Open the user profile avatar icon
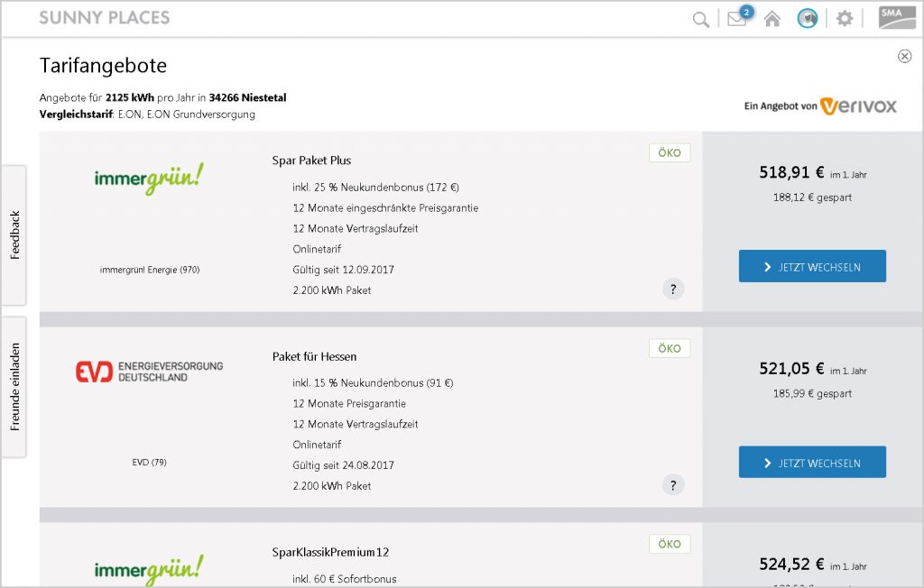 (808, 18)
